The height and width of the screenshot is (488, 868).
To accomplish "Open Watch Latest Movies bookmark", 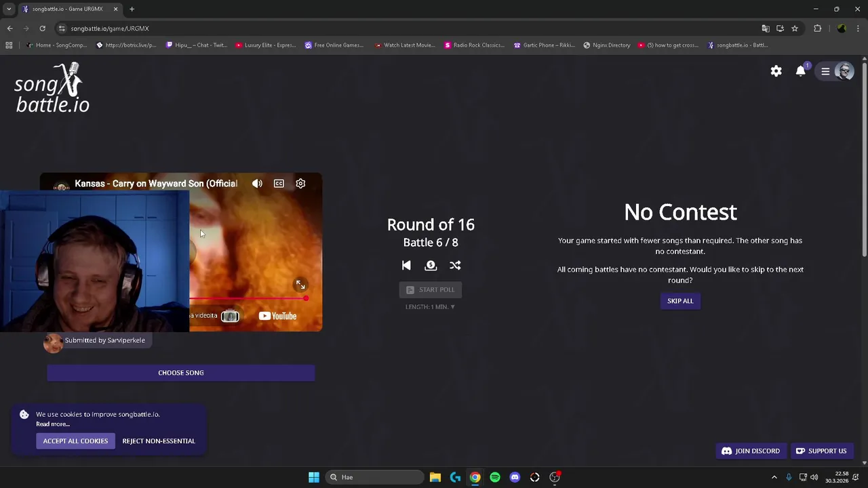I will 404,45.
